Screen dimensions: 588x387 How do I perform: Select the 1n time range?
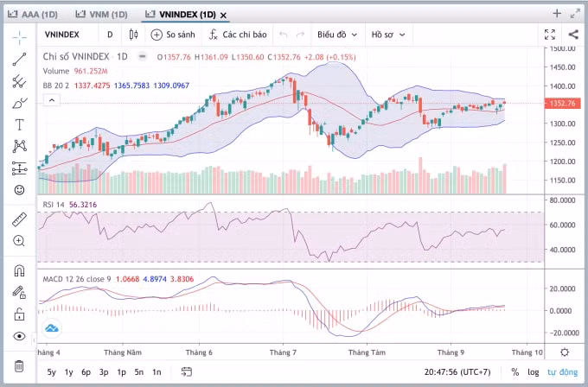click(157, 372)
